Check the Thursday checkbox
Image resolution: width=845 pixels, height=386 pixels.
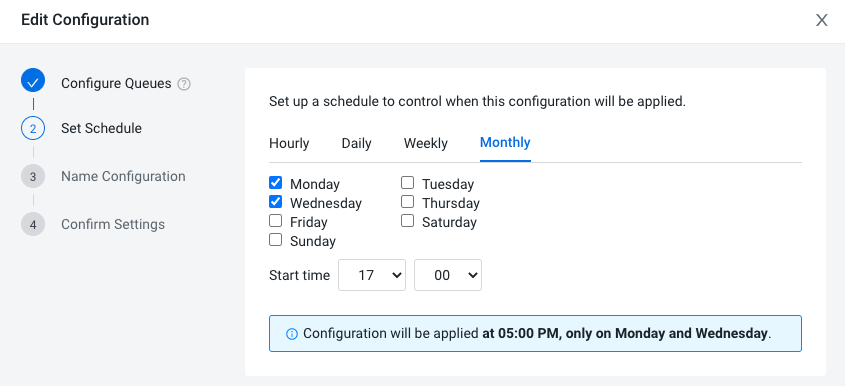click(x=407, y=202)
